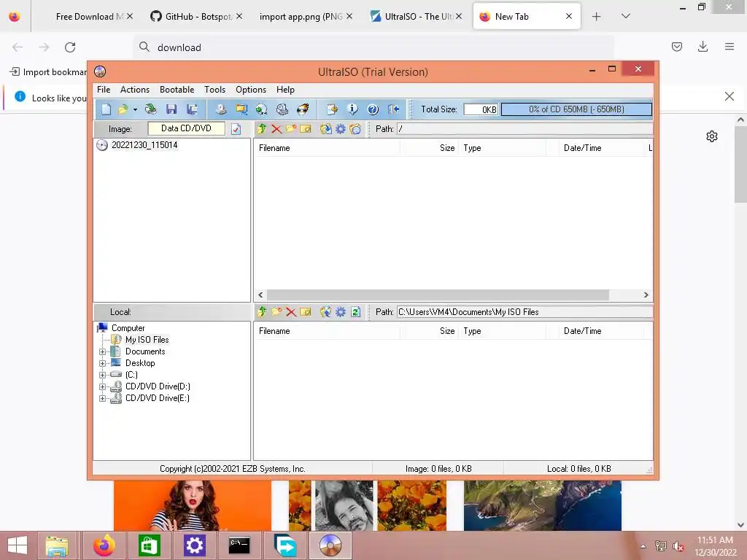This screenshot has height=560, width=747.
Task: Click image pane Set boot file icon
Action: pyautogui.click(x=355, y=129)
